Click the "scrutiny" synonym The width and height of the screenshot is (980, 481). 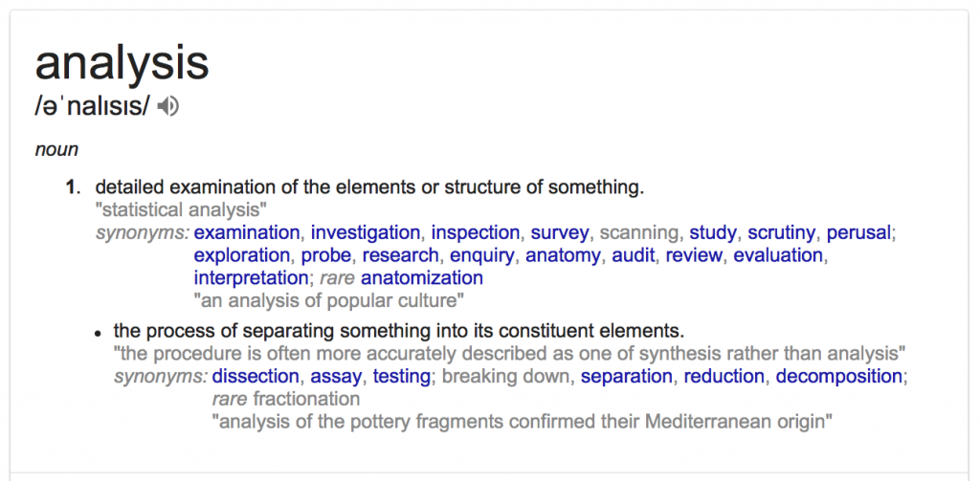coord(782,232)
